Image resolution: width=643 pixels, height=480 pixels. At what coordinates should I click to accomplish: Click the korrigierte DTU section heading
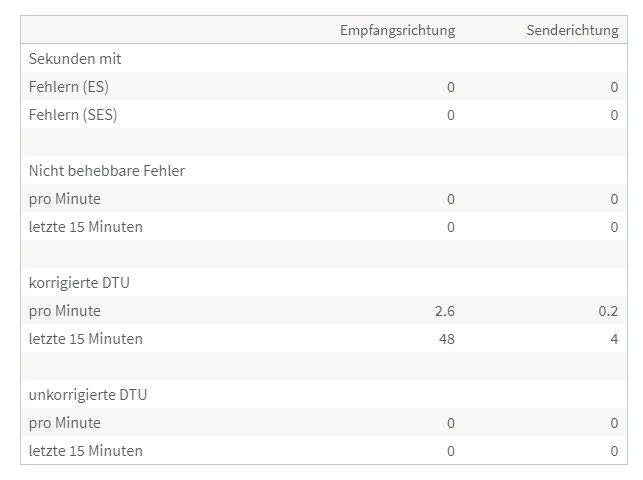coord(79,283)
